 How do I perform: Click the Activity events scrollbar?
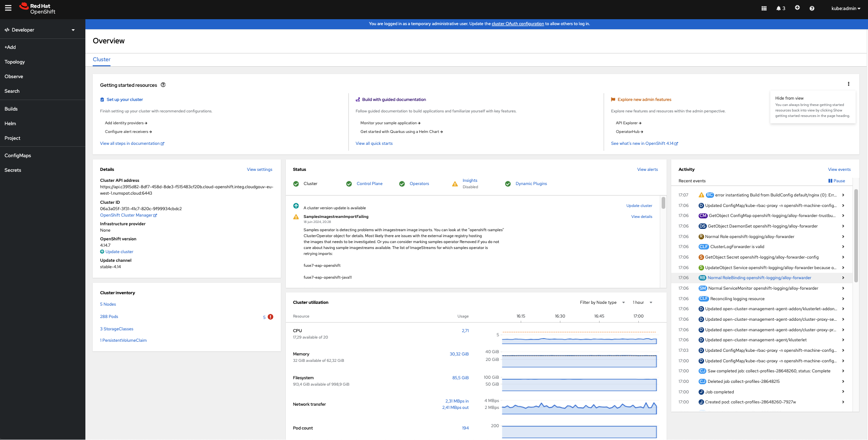(856, 235)
